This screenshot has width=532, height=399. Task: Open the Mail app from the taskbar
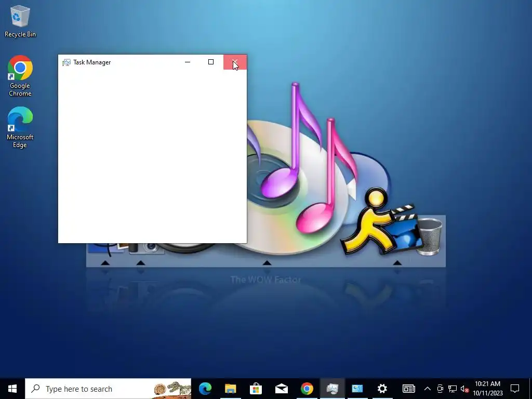[281, 389]
